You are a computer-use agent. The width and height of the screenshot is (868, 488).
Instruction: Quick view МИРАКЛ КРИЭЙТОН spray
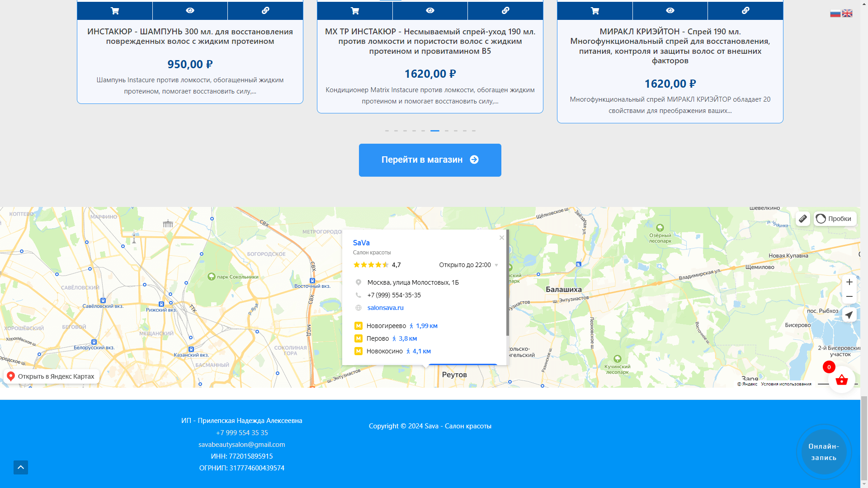coord(670,10)
